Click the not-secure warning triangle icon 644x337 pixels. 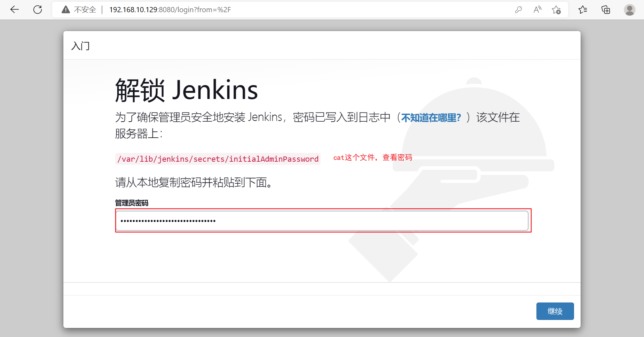click(x=65, y=10)
